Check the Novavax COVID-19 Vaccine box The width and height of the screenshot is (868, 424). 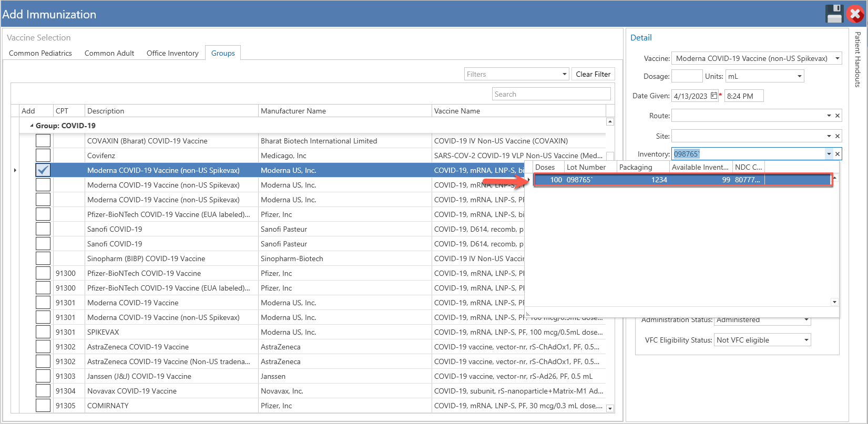coord(43,391)
